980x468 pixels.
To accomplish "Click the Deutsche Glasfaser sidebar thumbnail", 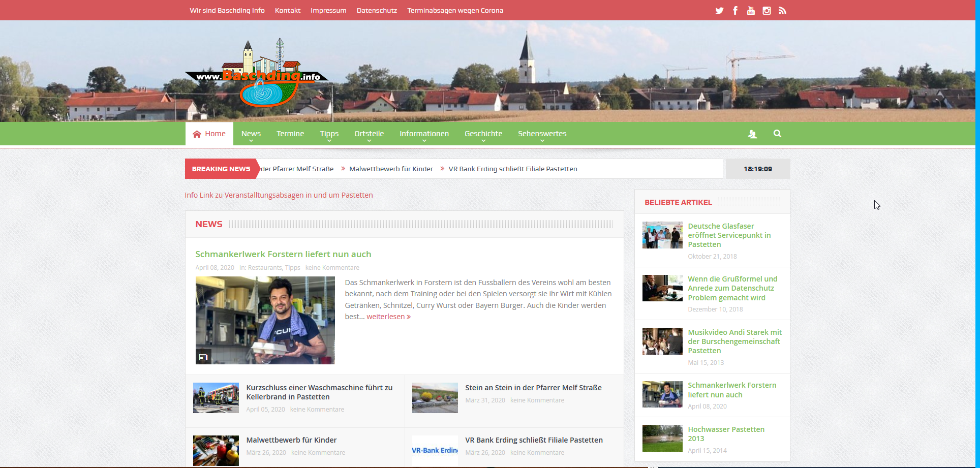I will coord(662,235).
